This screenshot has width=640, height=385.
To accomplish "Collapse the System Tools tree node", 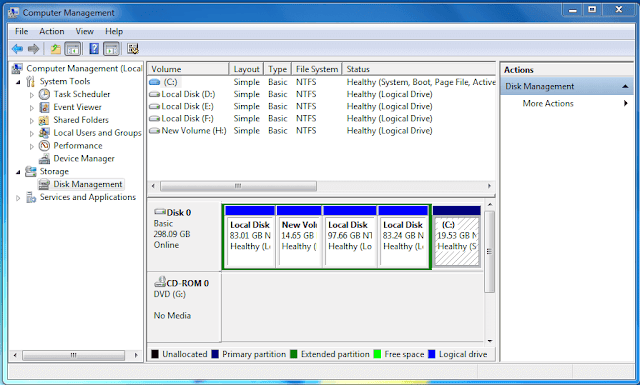I will pyautogui.click(x=18, y=82).
